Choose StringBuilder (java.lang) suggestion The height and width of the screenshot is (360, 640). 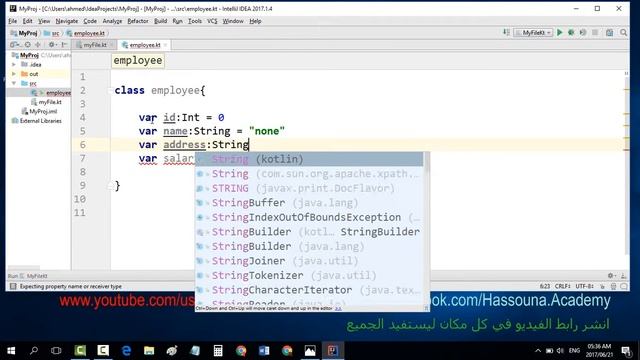tap(309, 247)
